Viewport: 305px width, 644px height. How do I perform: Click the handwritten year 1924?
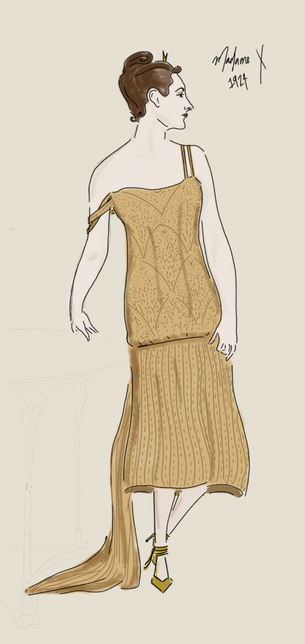[x=238, y=82]
